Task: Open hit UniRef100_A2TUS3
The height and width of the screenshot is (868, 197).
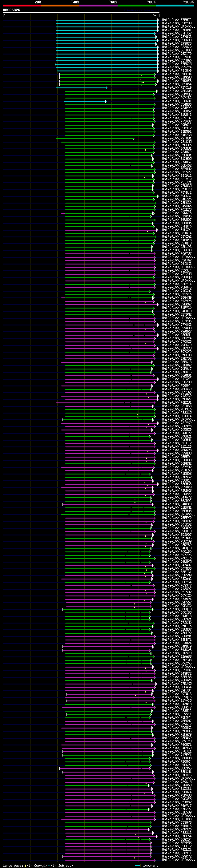Action: [177, 406]
